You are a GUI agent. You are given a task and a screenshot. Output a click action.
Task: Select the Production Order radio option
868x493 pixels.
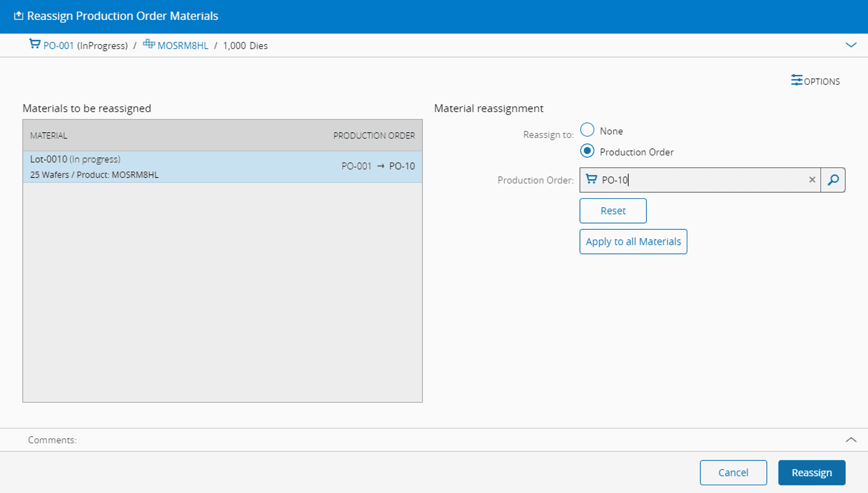pos(587,151)
